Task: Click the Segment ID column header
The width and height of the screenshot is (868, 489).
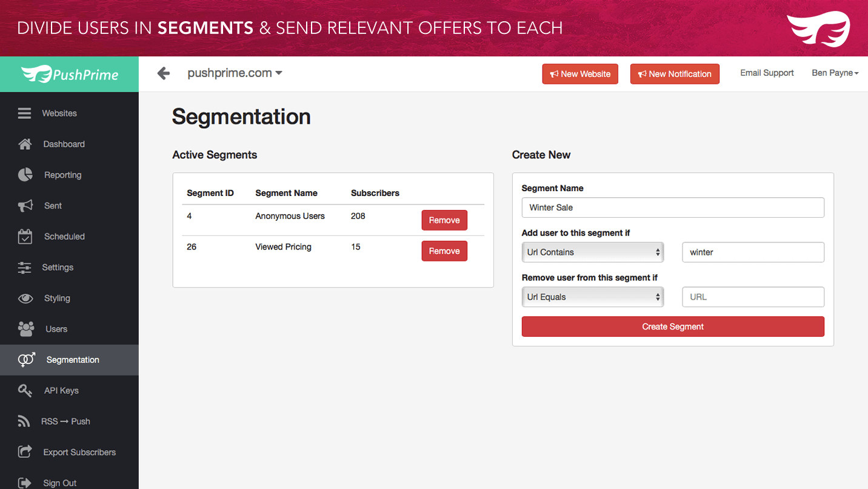Action: point(210,193)
